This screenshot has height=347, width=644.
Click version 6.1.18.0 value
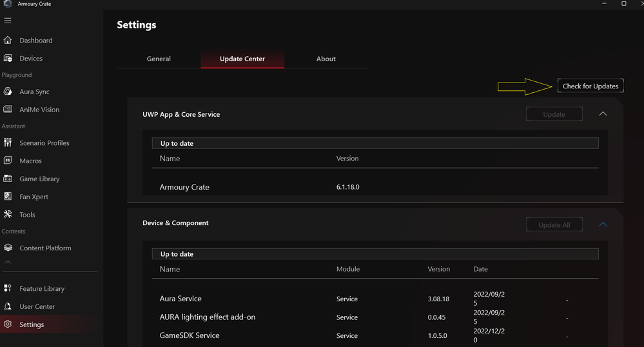pyautogui.click(x=348, y=186)
